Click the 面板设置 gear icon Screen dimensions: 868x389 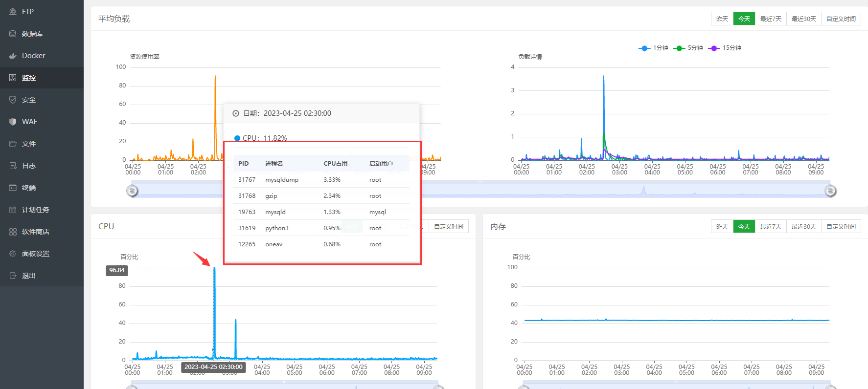(x=13, y=254)
